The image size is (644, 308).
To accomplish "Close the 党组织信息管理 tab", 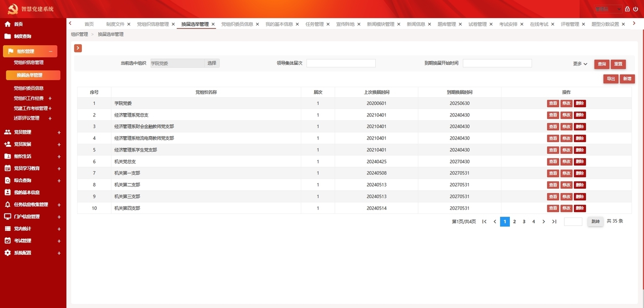I will [173, 24].
